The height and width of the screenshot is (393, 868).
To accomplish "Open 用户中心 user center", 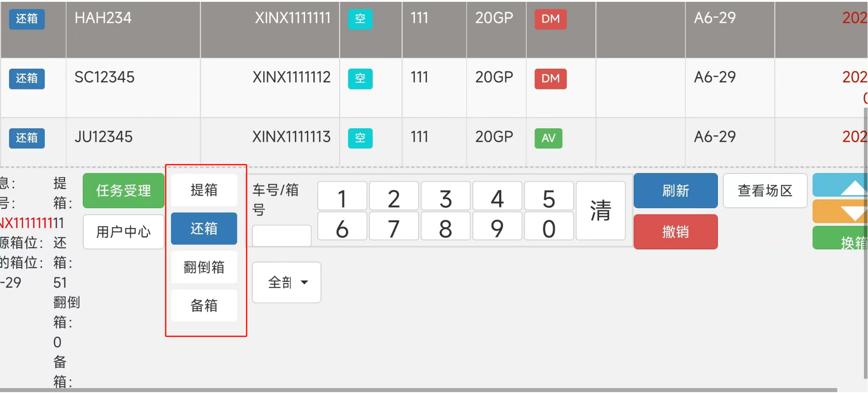I will point(123,232).
